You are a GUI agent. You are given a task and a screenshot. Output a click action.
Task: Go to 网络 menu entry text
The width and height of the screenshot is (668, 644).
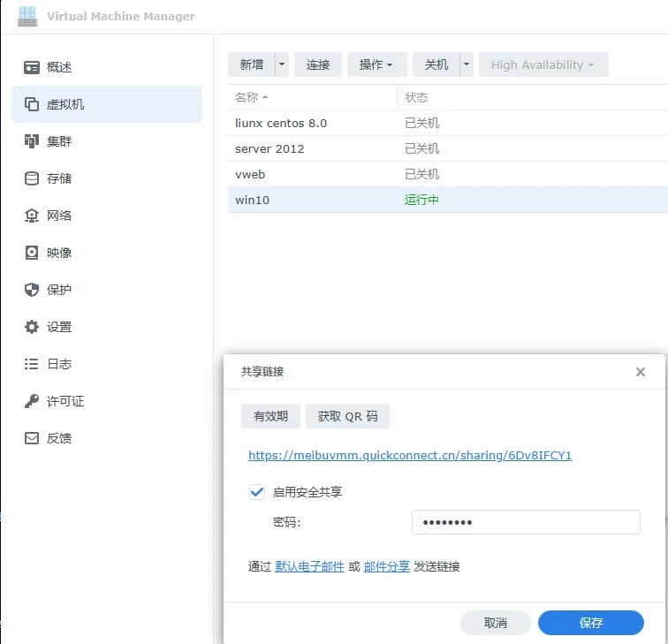click(x=59, y=216)
